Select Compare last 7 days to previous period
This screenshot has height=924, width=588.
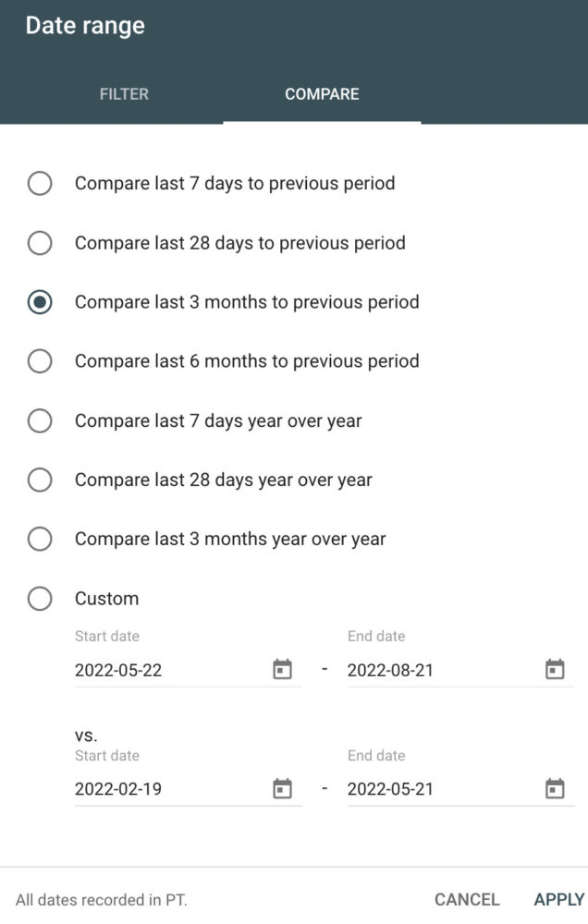(40, 184)
